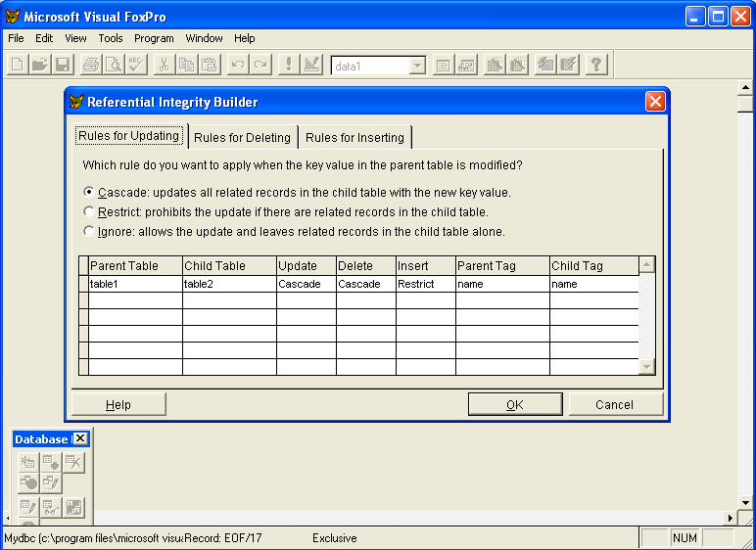This screenshot has height=550, width=756.
Task: Click the Cascade cell under Update column
Action: coord(307,284)
